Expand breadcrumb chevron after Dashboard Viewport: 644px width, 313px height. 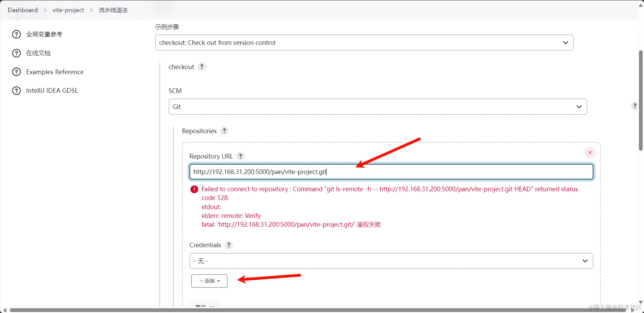point(45,10)
